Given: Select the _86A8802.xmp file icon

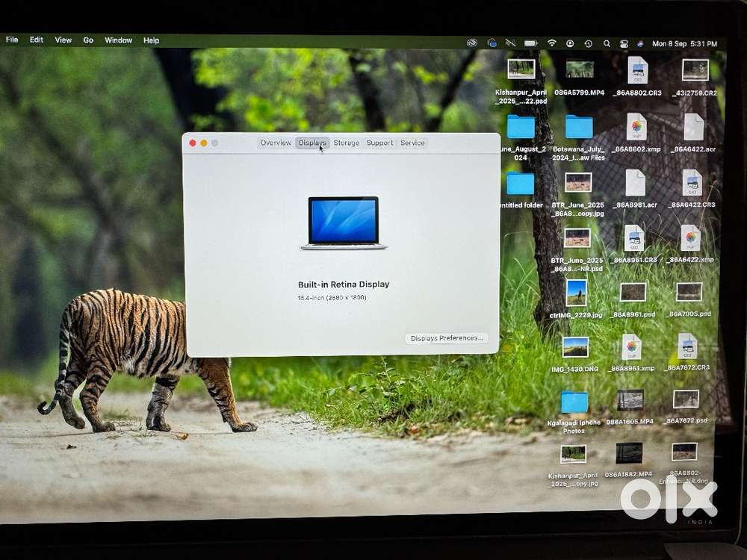Looking at the screenshot, I should (636, 126).
